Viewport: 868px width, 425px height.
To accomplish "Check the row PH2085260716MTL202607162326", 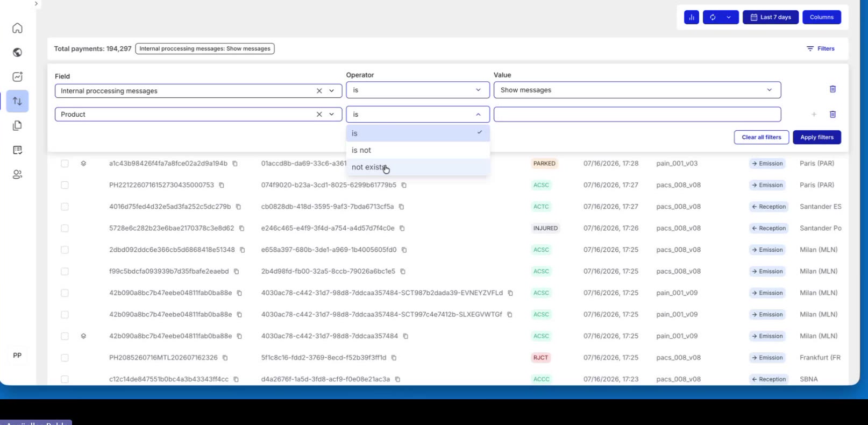I will [x=65, y=358].
